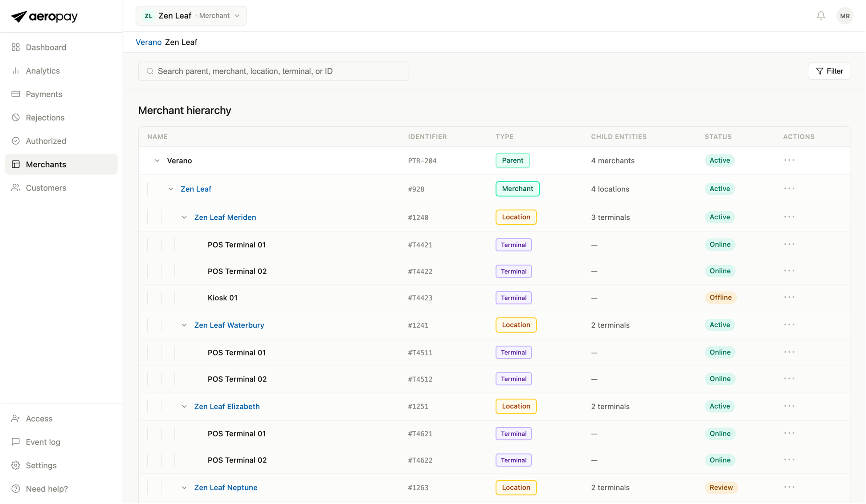Open actions menu for Zen Leaf Meriden
This screenshot has width=866, height=504.
click(x=789, y=217)
